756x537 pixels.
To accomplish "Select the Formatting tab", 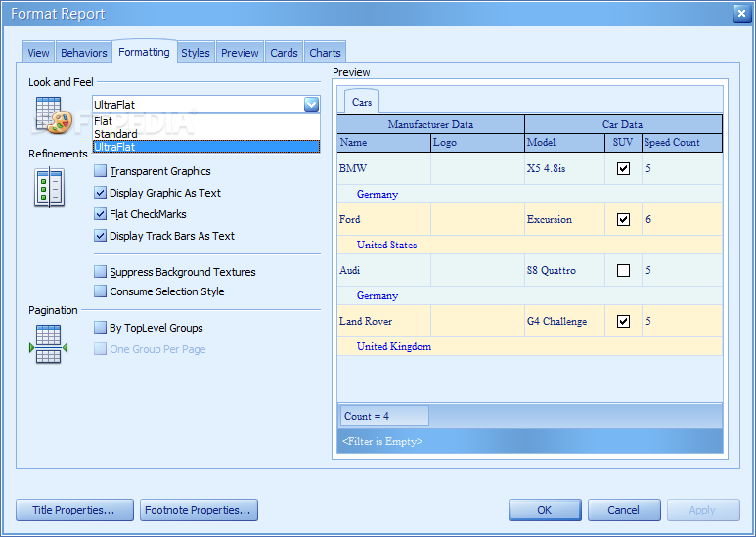I will coord(144,52).
